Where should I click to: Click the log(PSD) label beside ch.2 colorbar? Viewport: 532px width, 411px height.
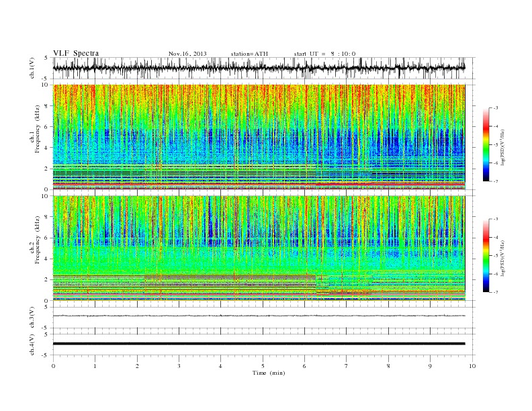502,258
